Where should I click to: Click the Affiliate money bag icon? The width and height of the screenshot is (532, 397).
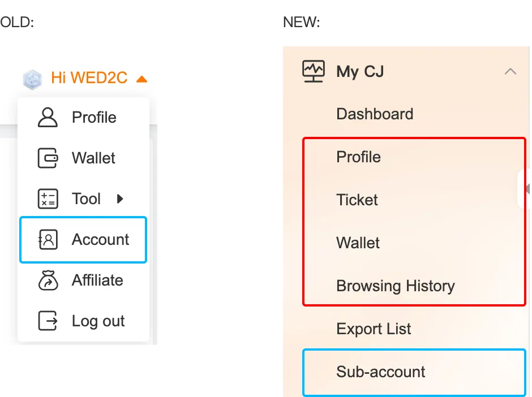point(48,281)
